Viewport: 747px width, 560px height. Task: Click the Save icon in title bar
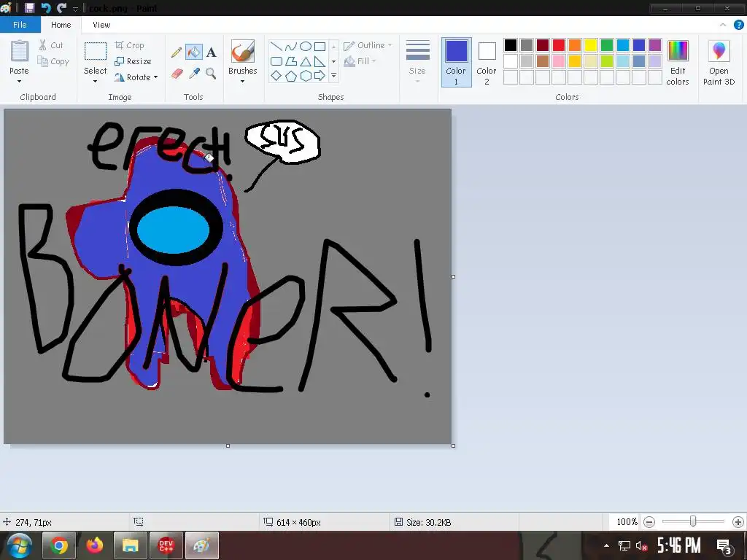click(x=29, y=7)
